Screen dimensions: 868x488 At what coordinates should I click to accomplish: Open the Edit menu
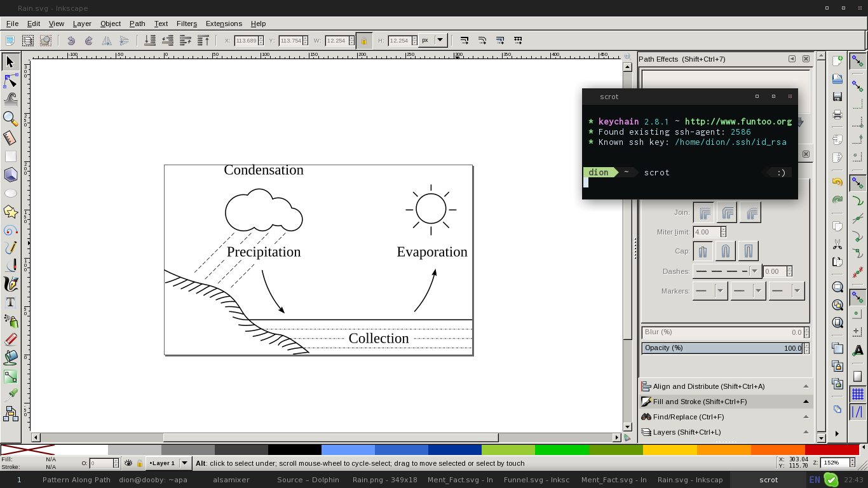coord(33,24)
